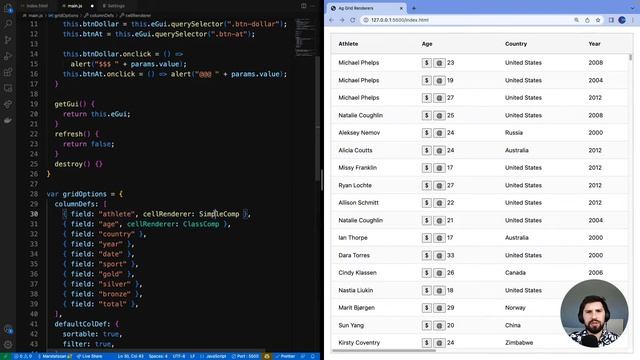Sort by the Year column header
The image size is (640, 360).
[x=594, y=44]
